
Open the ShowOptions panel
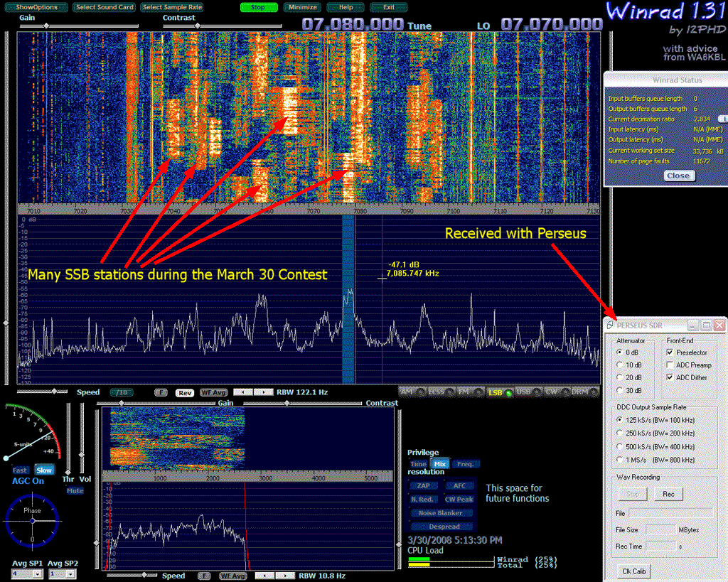[x=37, y=7]
